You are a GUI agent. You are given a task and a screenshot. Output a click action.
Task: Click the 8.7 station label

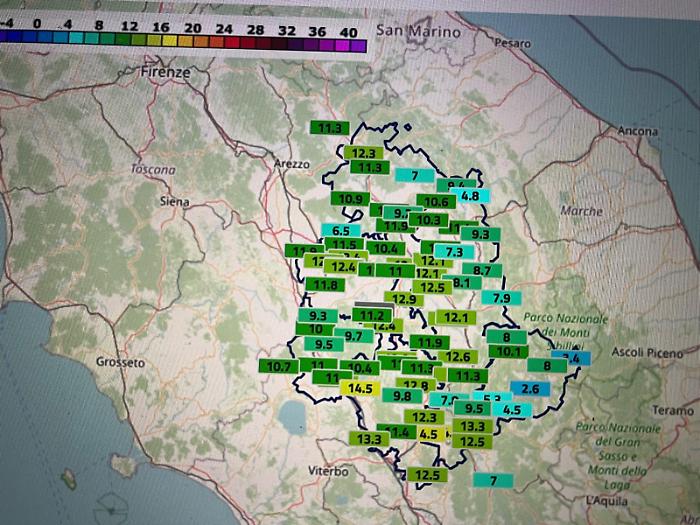point(482,270)
